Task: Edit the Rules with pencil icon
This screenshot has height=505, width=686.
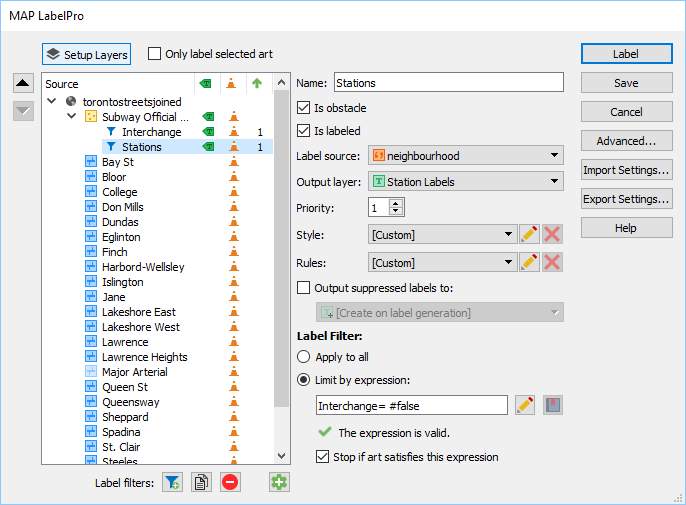Action: pos(529,262)
